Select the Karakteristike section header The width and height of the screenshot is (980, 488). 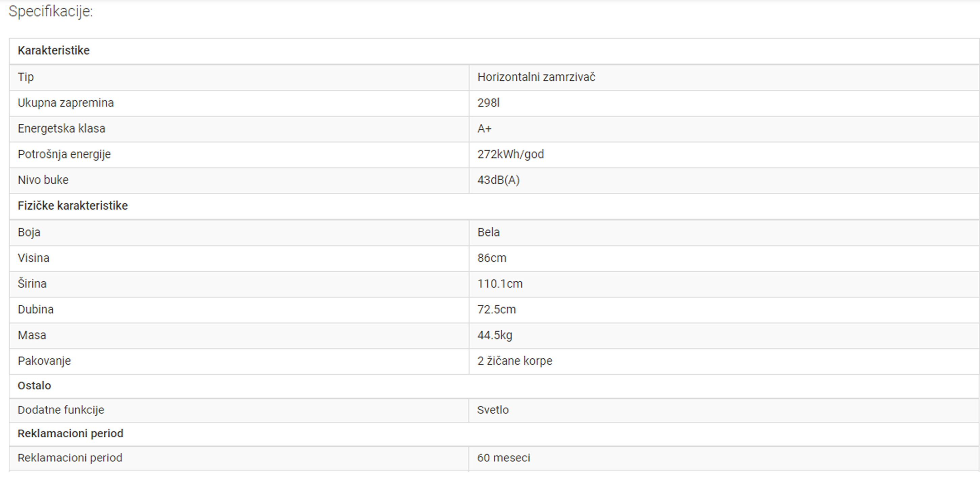tap(54, 51)
